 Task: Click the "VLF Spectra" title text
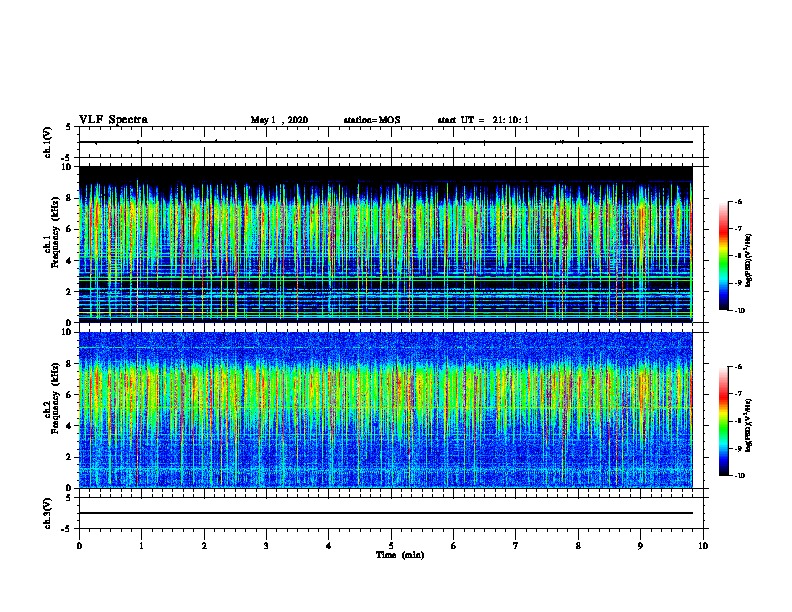tap(113, 120)
